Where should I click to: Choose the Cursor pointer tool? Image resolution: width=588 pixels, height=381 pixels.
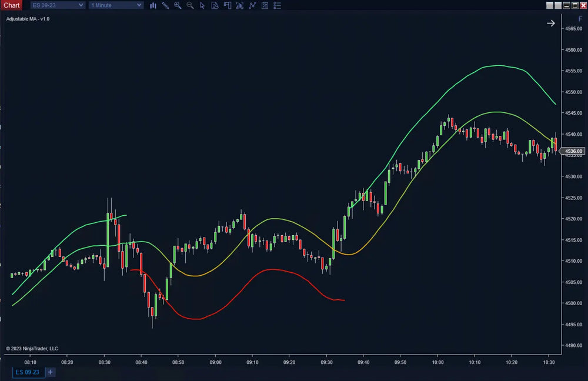pos(202,5)
